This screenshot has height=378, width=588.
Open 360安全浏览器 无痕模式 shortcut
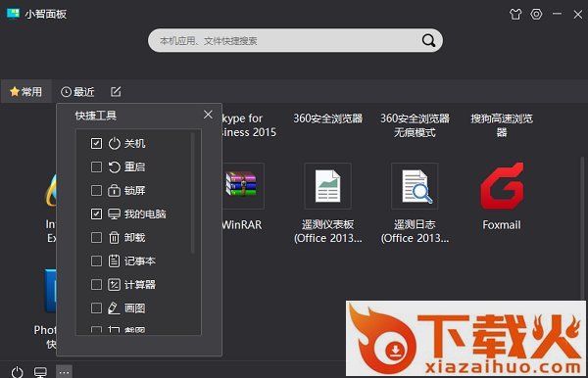coord(415,125)
